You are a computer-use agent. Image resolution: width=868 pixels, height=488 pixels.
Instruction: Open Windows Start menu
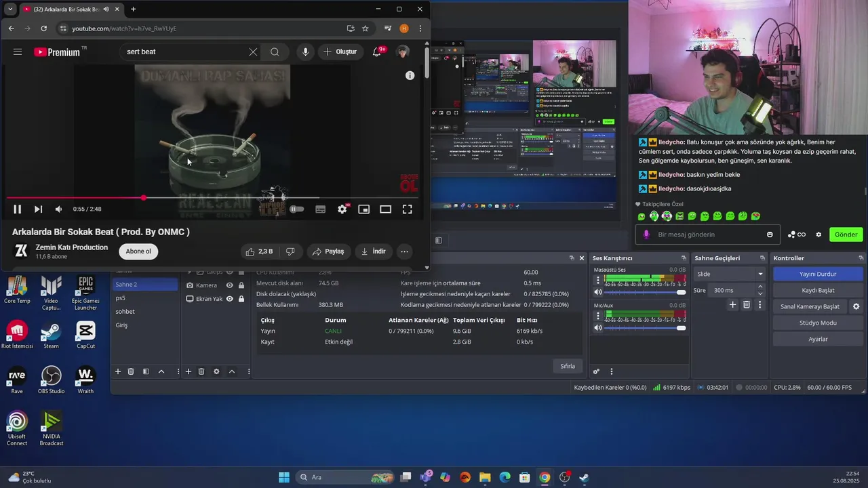[284, 477]
